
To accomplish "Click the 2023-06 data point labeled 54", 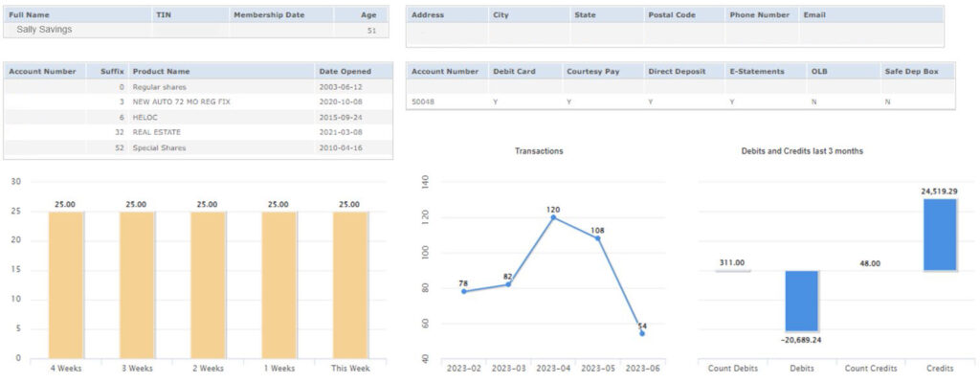I will click(x=642, y=333).
